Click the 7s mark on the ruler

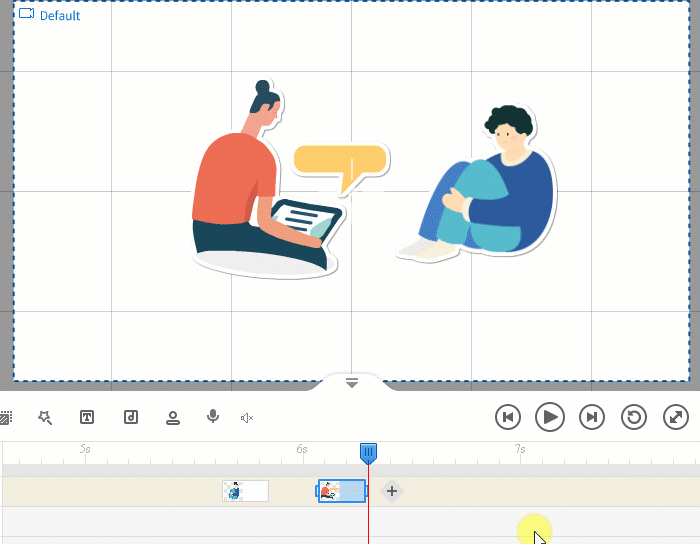520,449
